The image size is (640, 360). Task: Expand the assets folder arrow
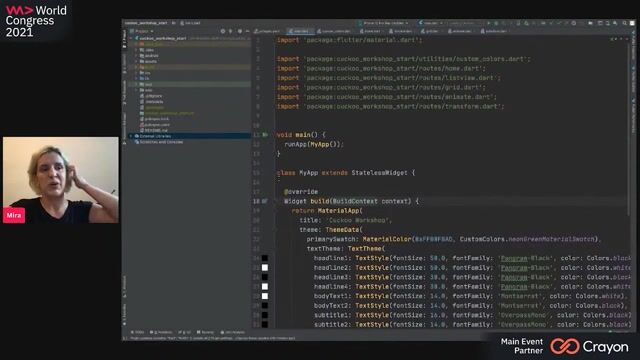(136, 62)
